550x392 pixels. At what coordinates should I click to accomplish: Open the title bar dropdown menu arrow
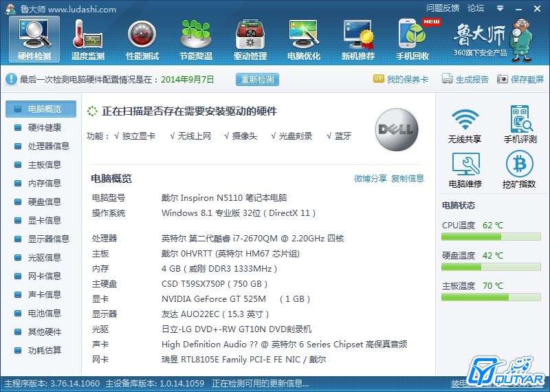click(500, 8)
